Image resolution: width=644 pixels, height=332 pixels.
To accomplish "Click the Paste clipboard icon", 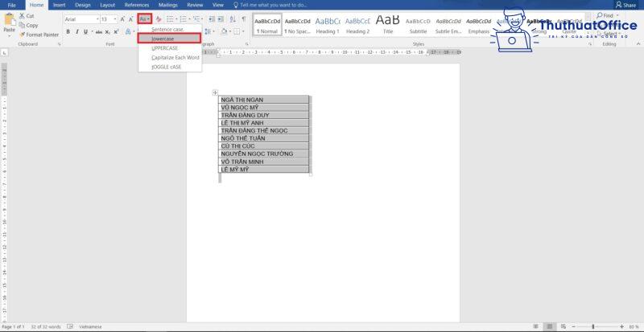I will click(x=9, y=20).
